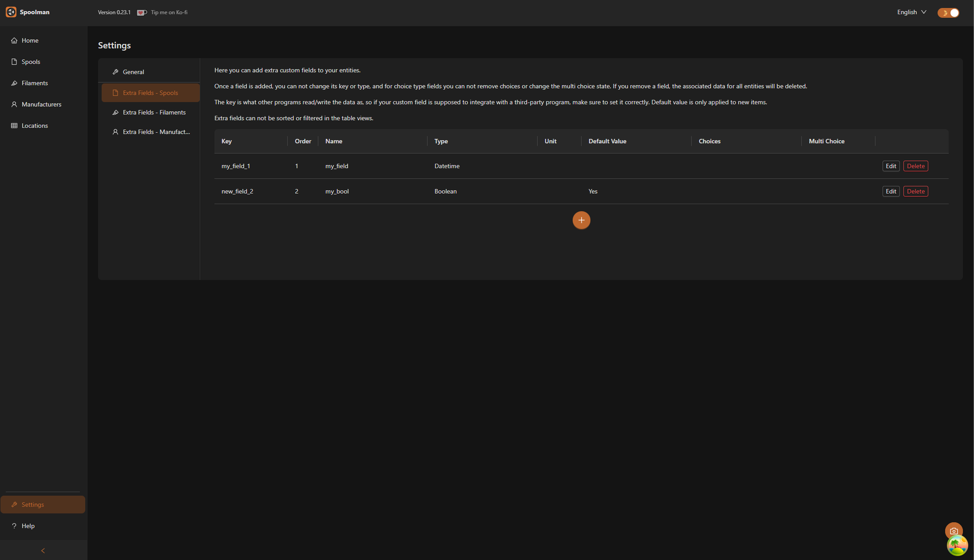
Task: Click the Key column header
Action: click(x=251, y=142)
